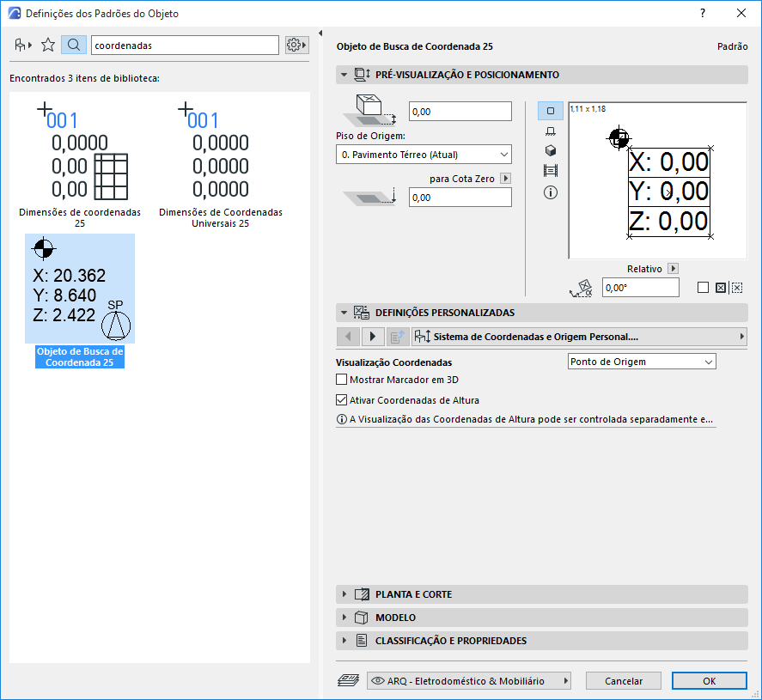Open favorites via the star icon
Screen dimensions: 762x700
(x=47, y=46)
